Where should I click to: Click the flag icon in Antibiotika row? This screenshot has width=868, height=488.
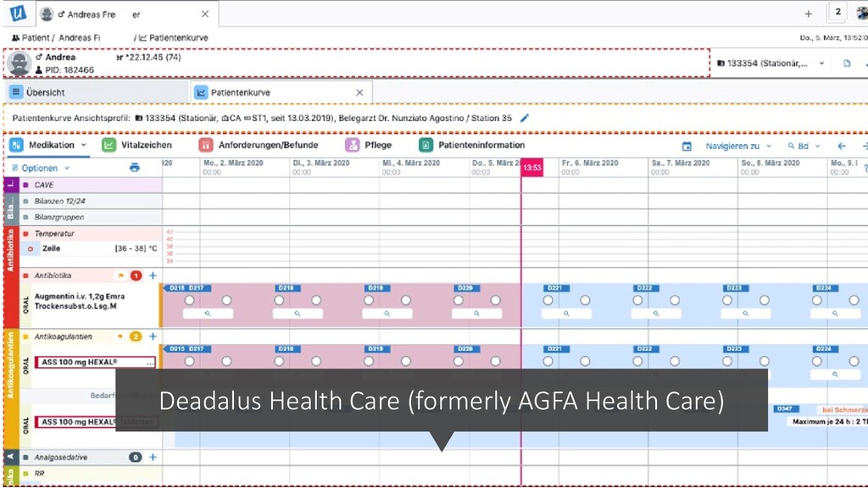pyautogui.click(x=120, y=275)
